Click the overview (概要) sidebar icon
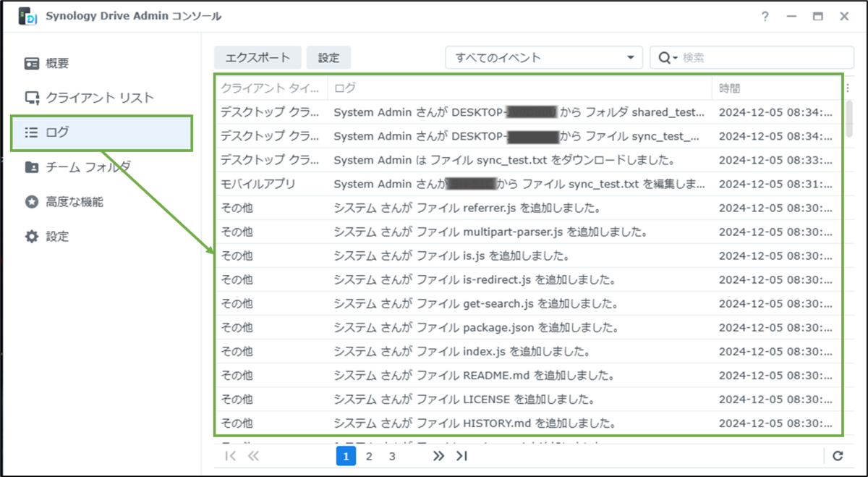 click(32, 63)
